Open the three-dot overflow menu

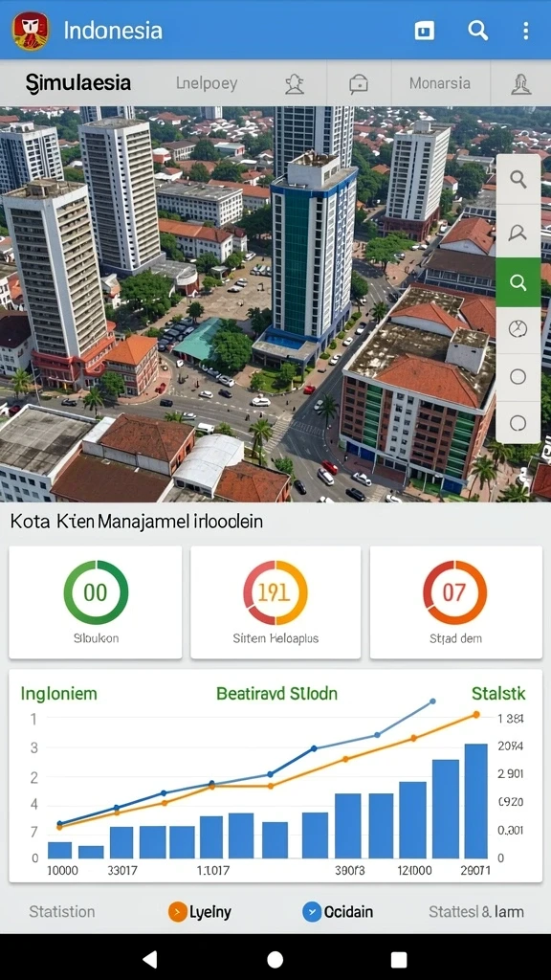click(526, 30)
